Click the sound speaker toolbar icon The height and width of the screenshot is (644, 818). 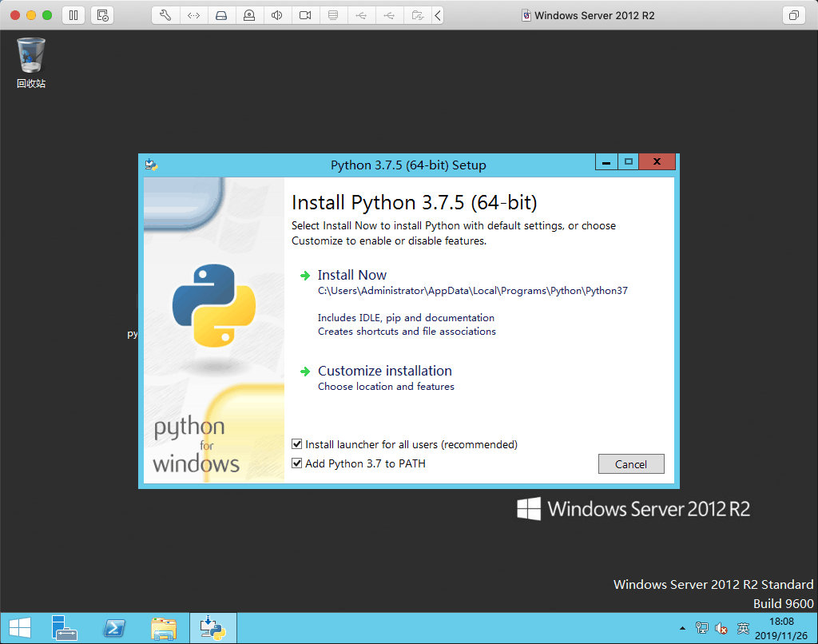click(277, 15)
